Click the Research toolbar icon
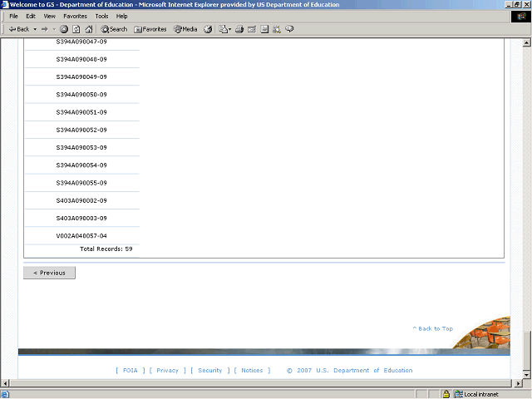The height and width of the screenshot is (399, 532). coord(277,29)
